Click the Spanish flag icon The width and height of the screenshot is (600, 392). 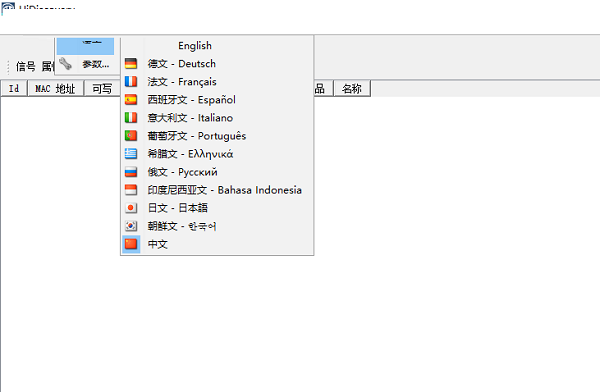(131, 100)
